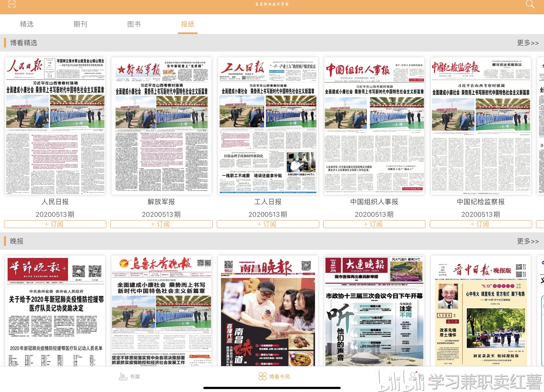Click 20200513期 under 工人日报
544x392 pixels.
[268, 214]
